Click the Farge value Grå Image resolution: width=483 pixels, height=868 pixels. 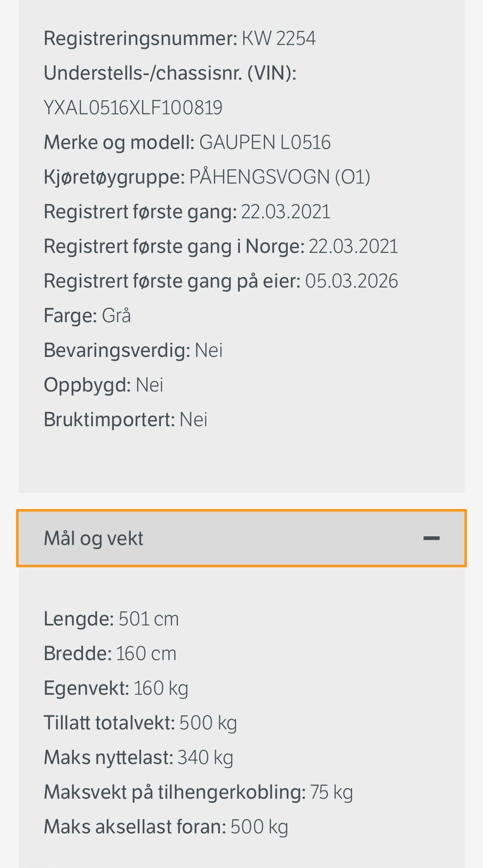[116, 316]
